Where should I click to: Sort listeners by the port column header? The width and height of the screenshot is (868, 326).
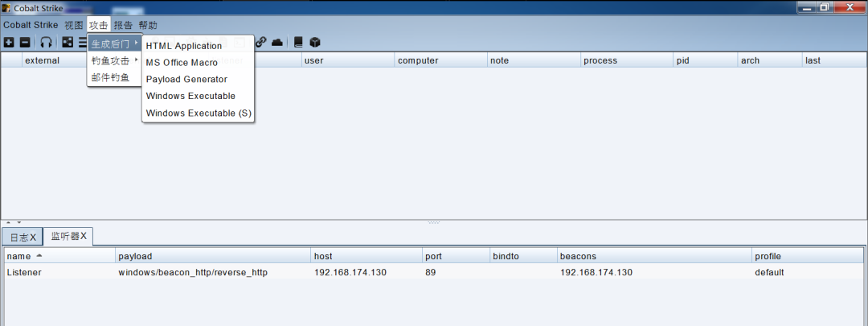457,256
